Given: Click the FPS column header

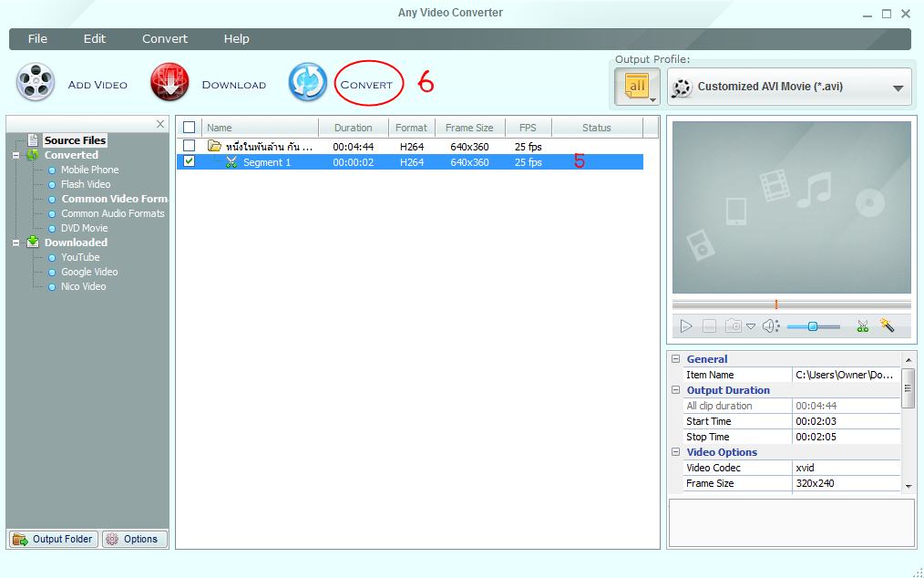Looking at the screenshot, I should pyautogui.click(x=528, y=128).
